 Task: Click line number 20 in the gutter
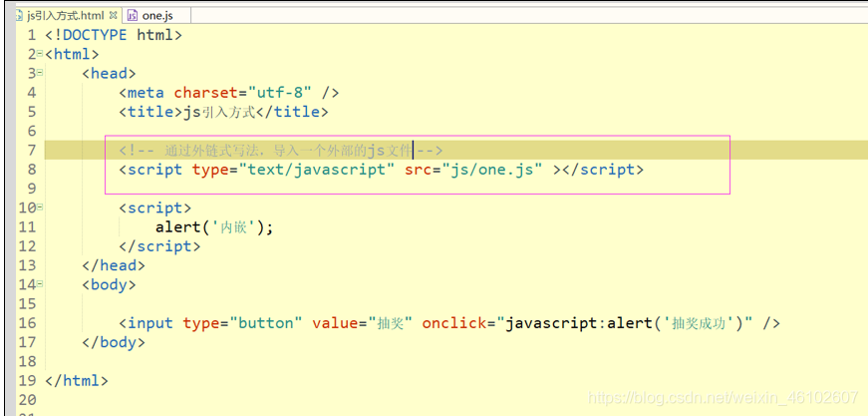27,400
